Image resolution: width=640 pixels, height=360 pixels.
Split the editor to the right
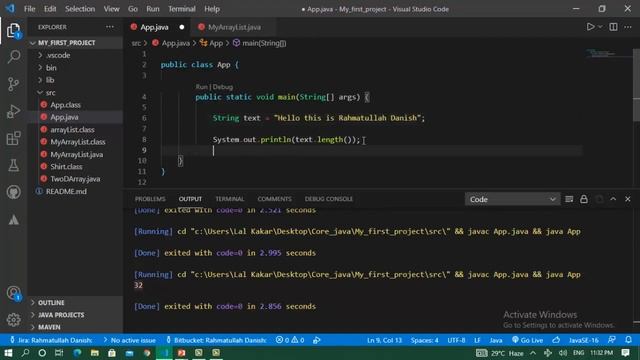pos(613,27)
